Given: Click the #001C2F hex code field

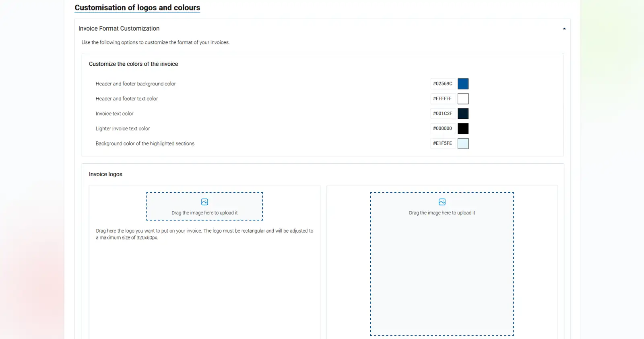Looking at the screenshot, I should point(443,114).
